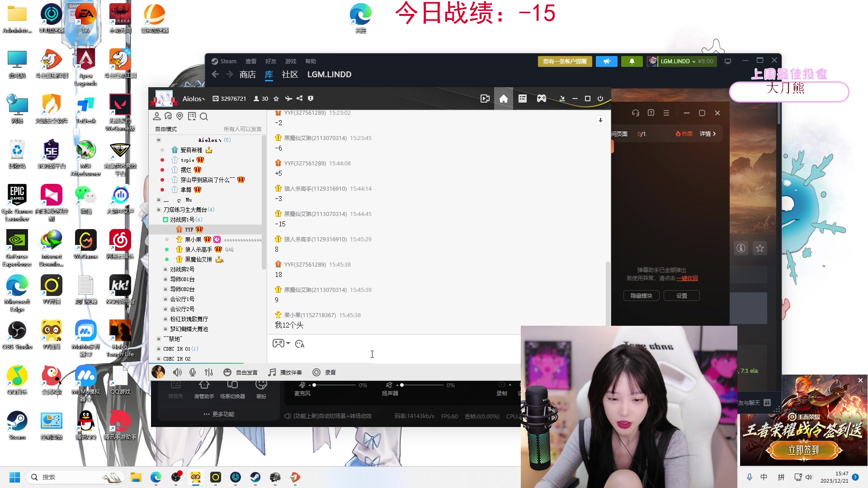Open member list person icon in YY sidebar
Viewport: 868px width, 488px height.
157,117
